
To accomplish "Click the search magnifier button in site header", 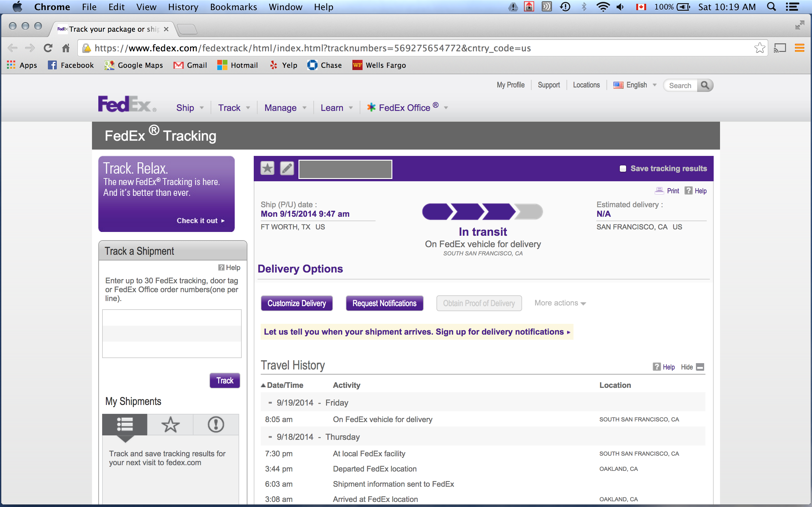I will click(x=705, y=85).
